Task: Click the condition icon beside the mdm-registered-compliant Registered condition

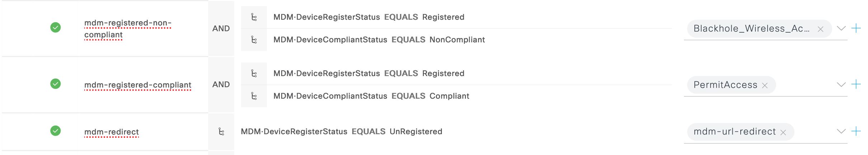Action: 254,74
